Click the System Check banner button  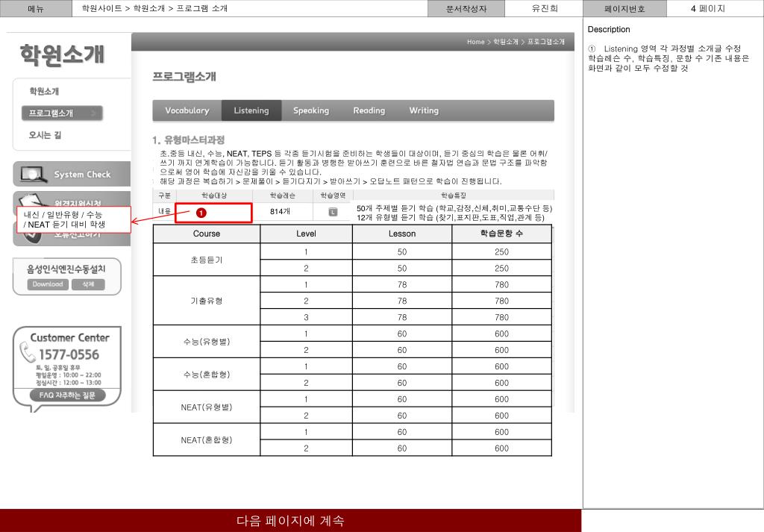(x=72, y=174)
